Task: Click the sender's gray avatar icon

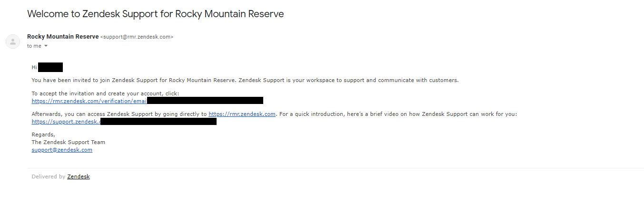Action: click(x=13, y=41)
